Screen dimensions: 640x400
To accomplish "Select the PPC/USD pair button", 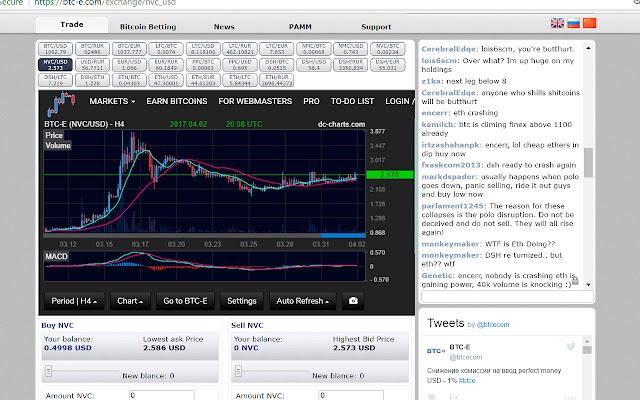I will [240, 64].
